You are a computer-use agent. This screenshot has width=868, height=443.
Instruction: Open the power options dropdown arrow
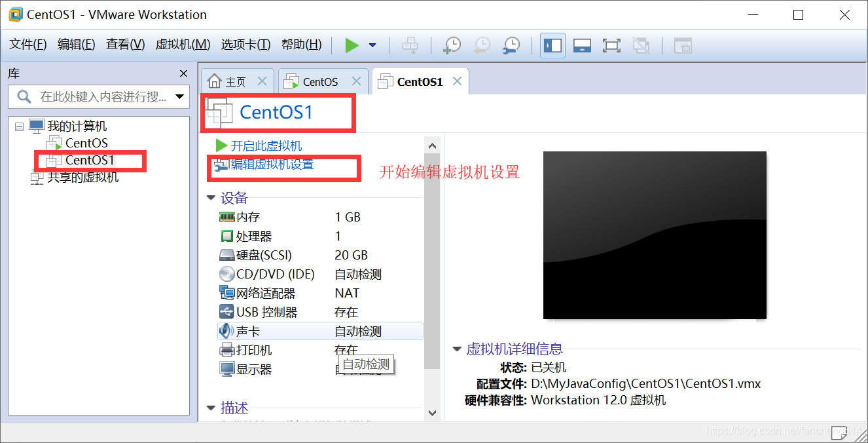tap(372, 45)
